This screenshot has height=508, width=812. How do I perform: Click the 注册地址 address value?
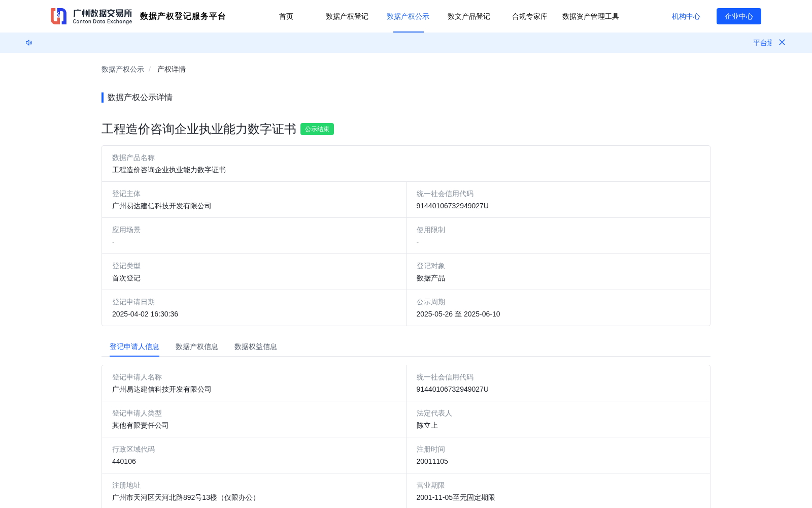[x=186, y=497]
